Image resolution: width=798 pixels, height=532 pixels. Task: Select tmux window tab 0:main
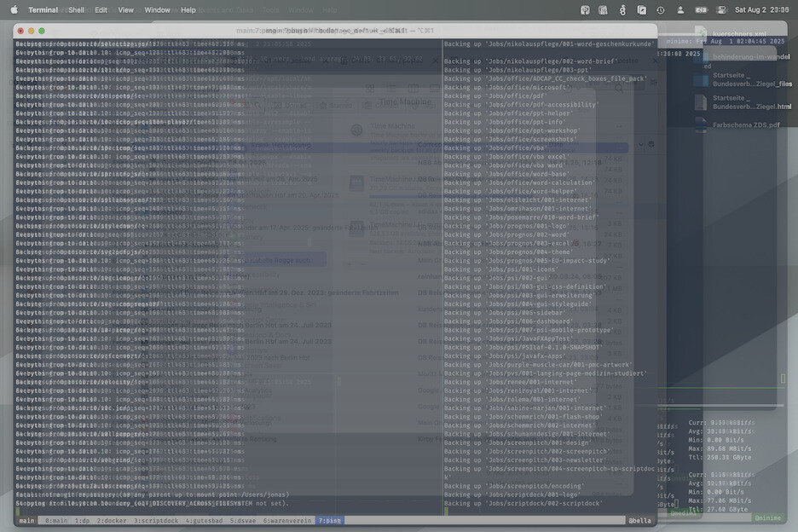click(56, 520)
